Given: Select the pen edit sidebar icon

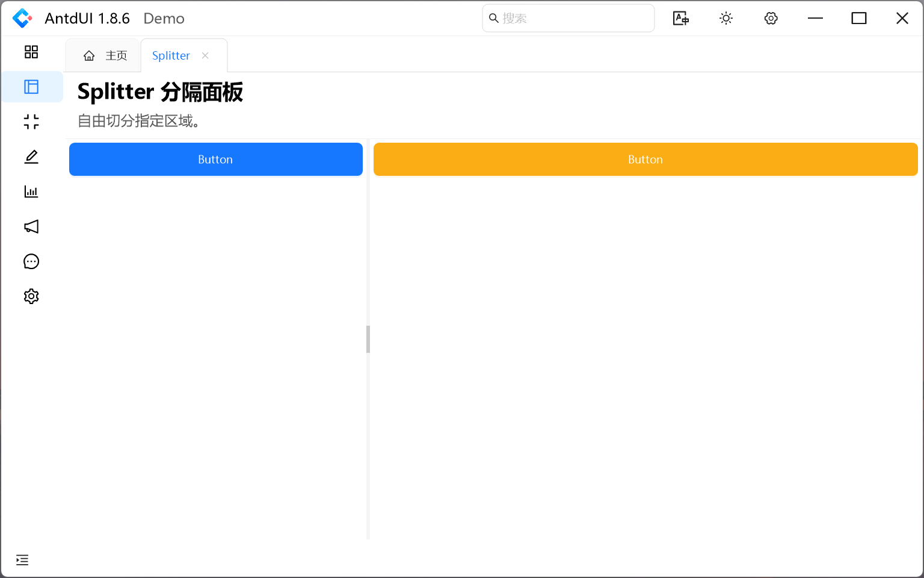Looking at the screenshot, I should click(31, 157).
